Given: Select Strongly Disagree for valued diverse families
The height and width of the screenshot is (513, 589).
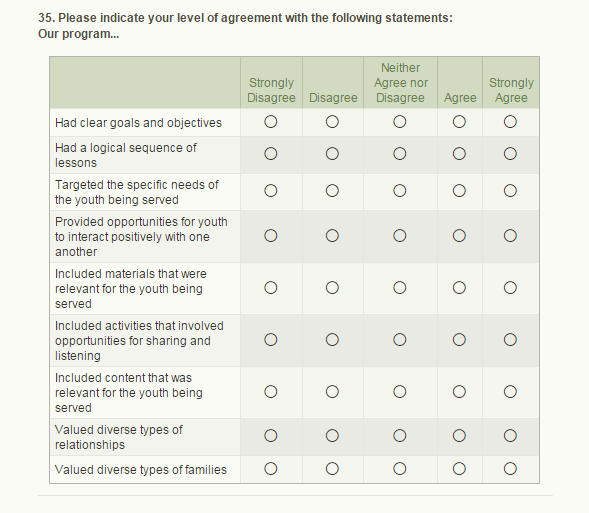Looking at the screenshot, I should click(270, 469).
